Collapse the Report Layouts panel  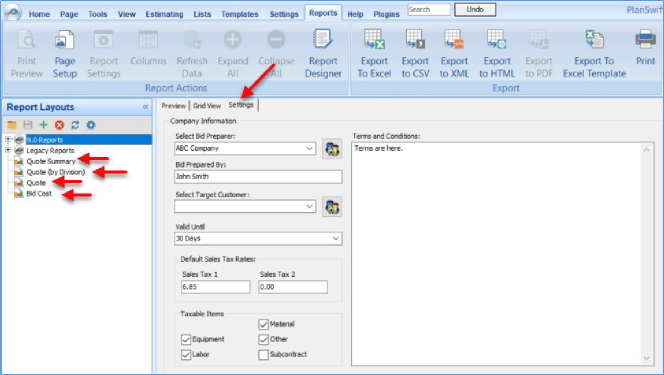(145, 107)
